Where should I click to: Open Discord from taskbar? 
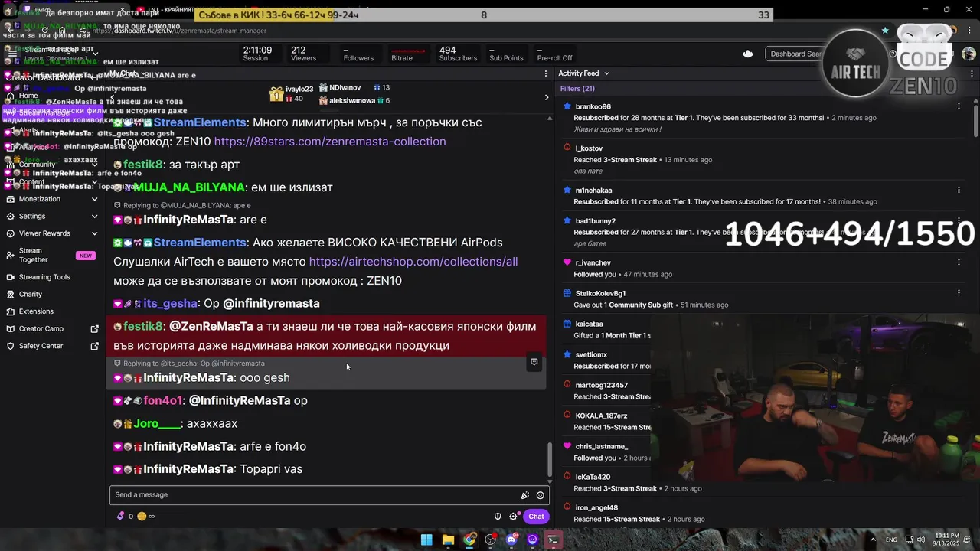point(511,540)
